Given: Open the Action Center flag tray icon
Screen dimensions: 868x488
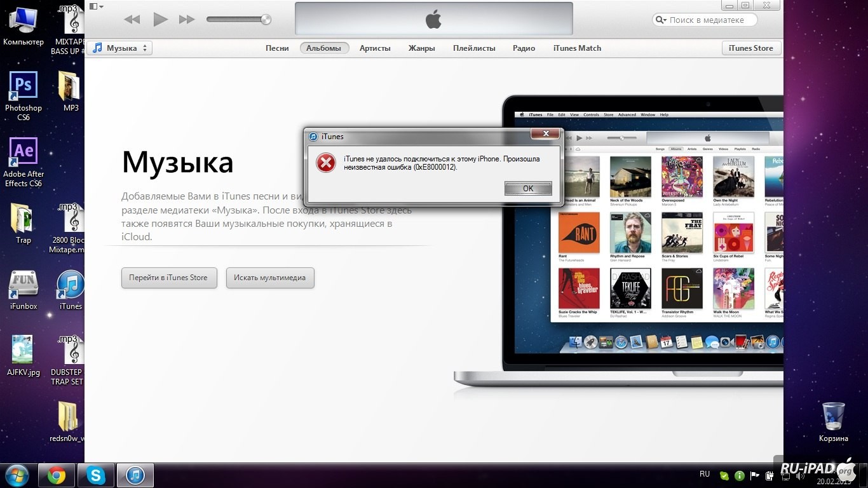Looking at the screenshot, I should (x=755, y=475).
